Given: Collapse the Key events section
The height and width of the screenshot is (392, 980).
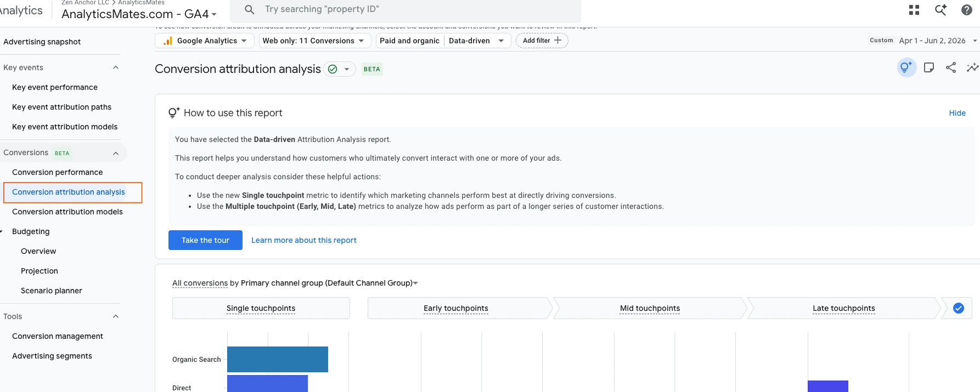Looking at the screenshot, I should (x=116, y=67).
